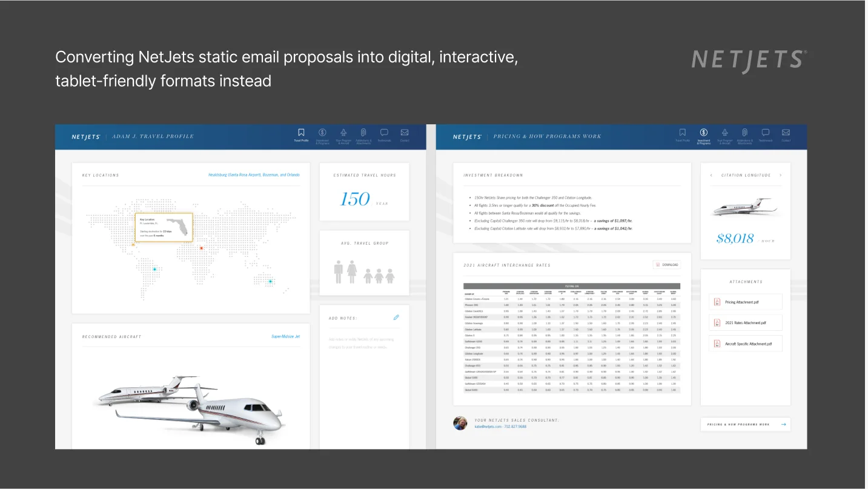868x489 pixels.
Task: Open Testimonials speech bubble tab in left screen
Action: tap(384, 135)
